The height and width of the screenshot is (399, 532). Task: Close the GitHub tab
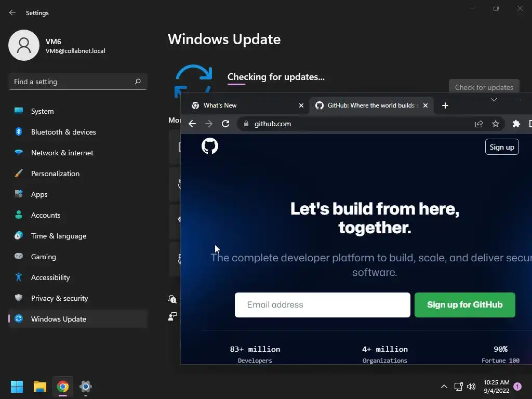coord(425,105)
